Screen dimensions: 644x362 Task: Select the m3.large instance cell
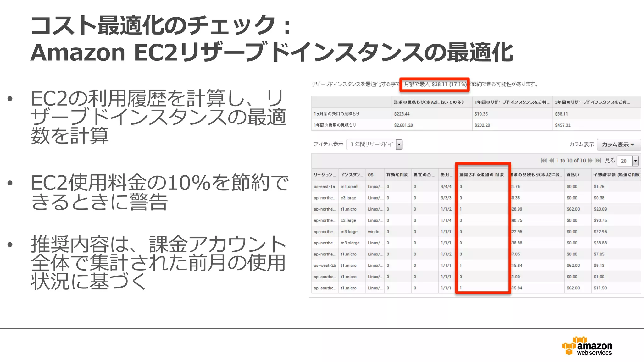point(352,232)
